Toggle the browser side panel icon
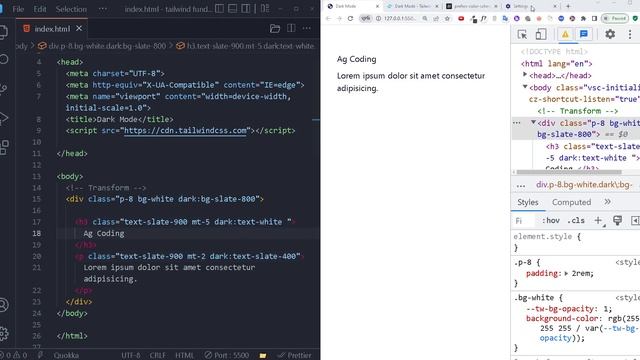Viewport: 640px width, 360px height. pyautogui.click(x=594, y=18)
